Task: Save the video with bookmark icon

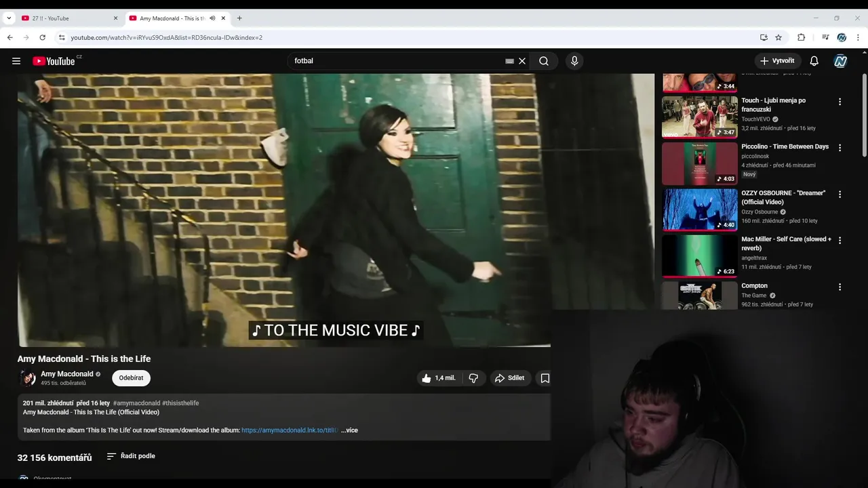Action: point(545,378)
